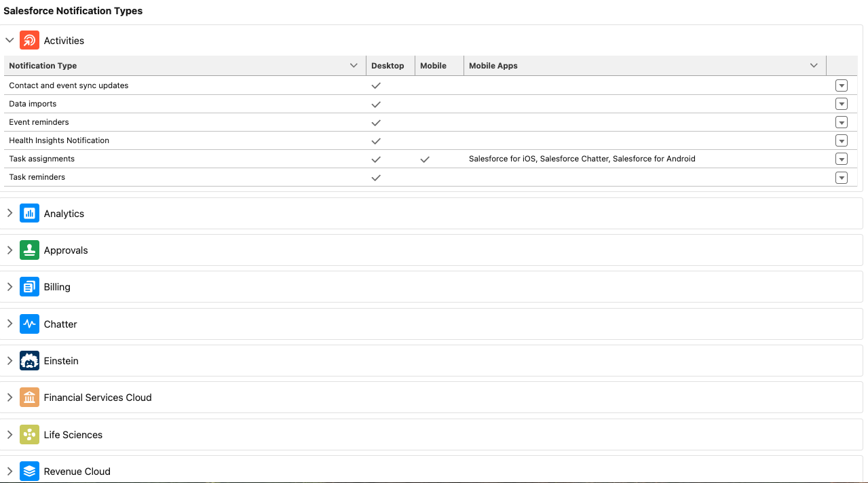Expand the Chatter section chevron
868x483 pixels.
[x=10, y=324]
